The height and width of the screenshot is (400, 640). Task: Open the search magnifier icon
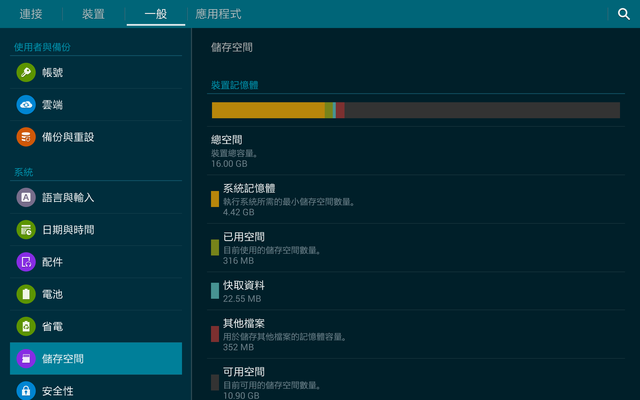tap(623, 14)
